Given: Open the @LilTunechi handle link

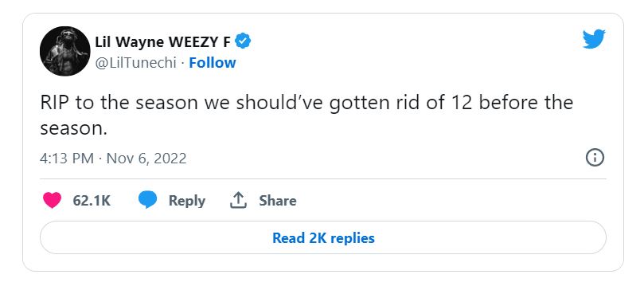Looking at the screenshot, I should pos(136,63).
